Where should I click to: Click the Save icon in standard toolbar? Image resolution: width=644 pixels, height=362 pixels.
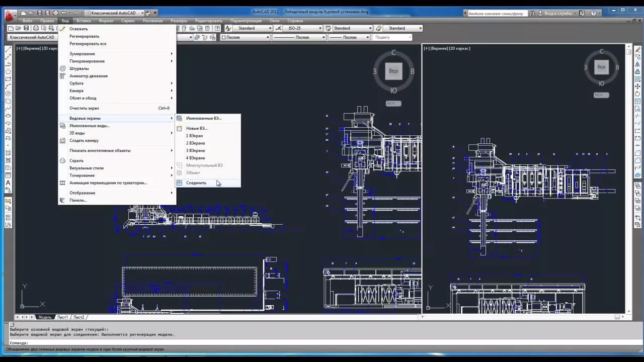coord(26,28)
